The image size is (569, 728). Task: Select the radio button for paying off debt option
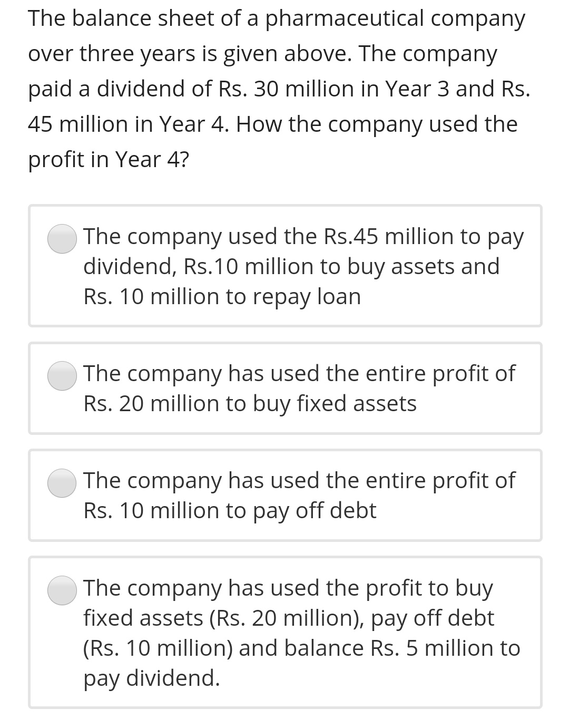click(62, 484)
